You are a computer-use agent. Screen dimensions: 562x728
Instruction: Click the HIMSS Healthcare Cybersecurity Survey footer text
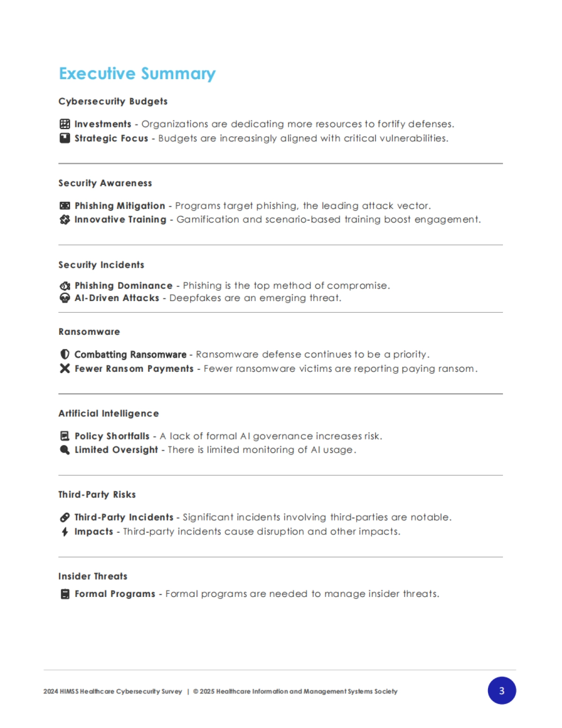(x=113, y=691)
